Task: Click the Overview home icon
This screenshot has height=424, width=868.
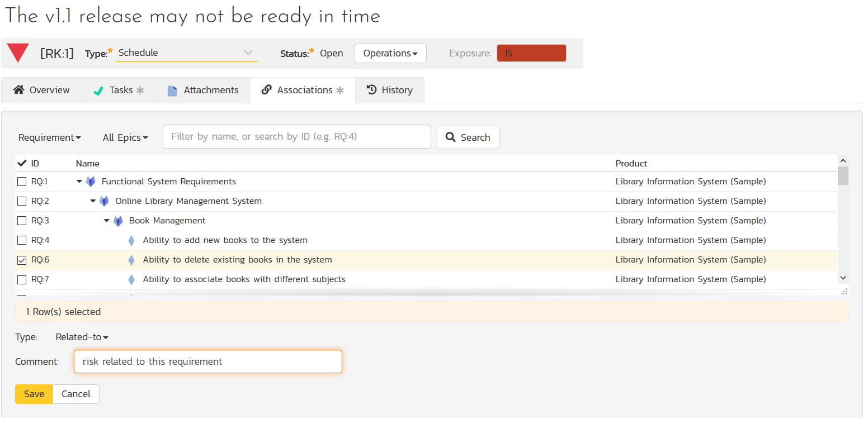Action: point(19,90)
